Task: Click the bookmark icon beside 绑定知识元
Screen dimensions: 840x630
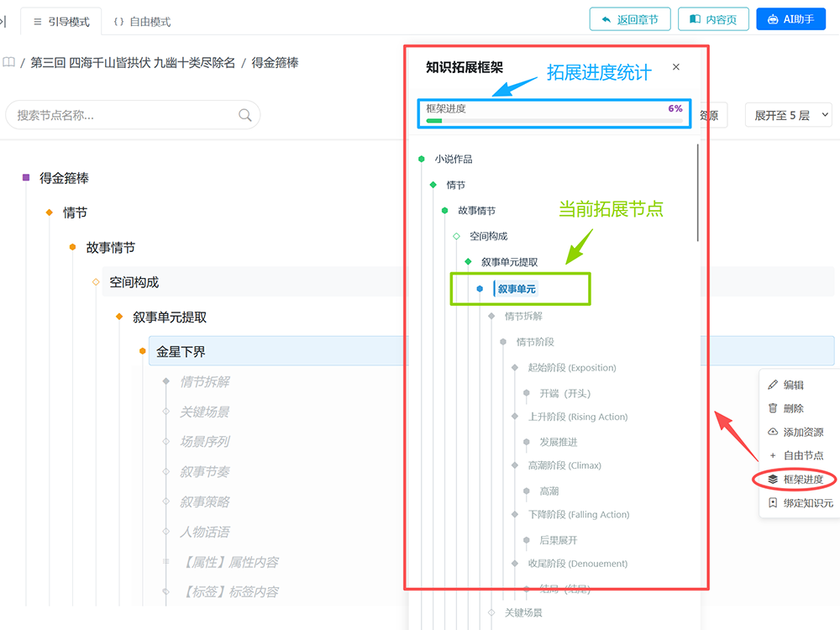Action: point(773,502)
